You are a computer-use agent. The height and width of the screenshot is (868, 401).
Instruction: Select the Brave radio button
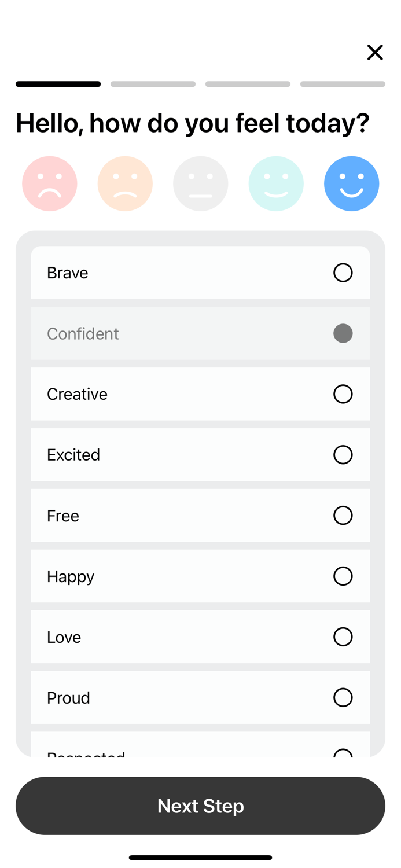pos(343,273)
